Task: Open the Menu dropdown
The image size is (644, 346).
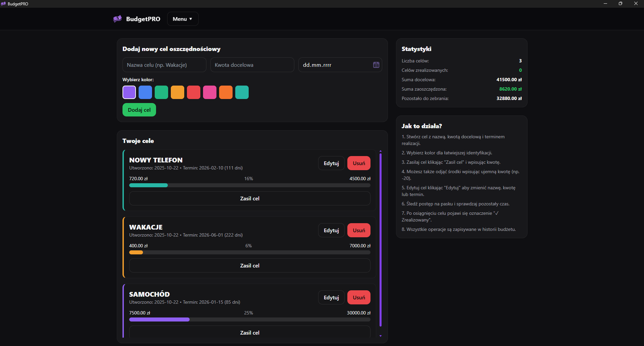Action: (183, 19)
